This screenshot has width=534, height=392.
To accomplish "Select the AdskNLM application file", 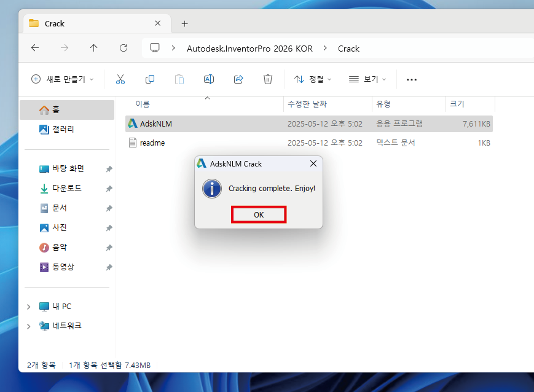I will 309,123.
